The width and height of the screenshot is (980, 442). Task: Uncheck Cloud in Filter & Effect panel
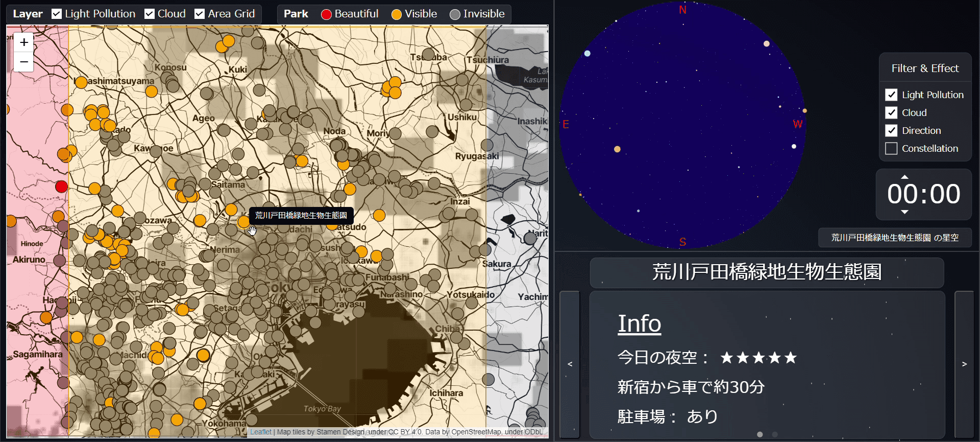pyautogui.click(x=891, y=112)
